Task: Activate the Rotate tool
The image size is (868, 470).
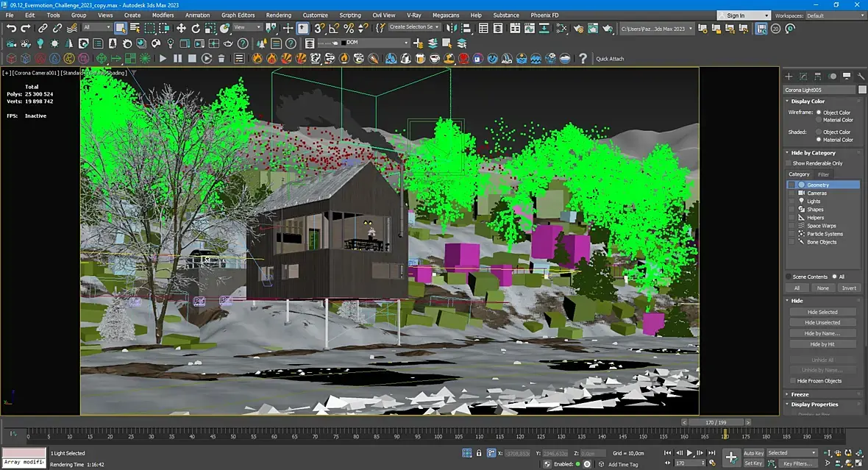Action: pyautogui.click(x=196, y=28)
